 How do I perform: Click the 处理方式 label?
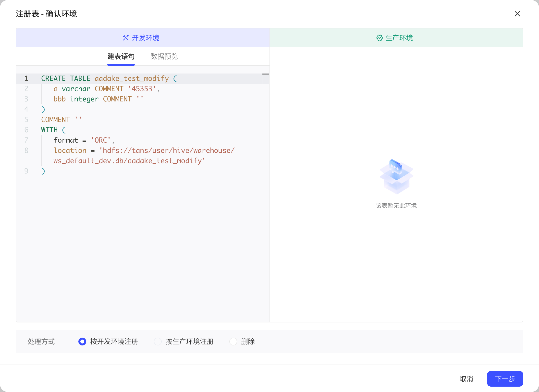(41, 342)
